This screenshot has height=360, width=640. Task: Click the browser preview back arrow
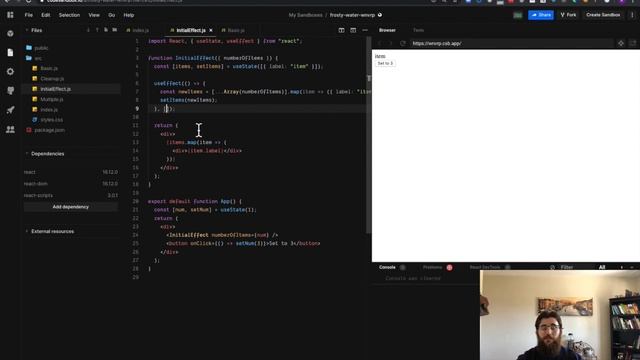[380, 43]
